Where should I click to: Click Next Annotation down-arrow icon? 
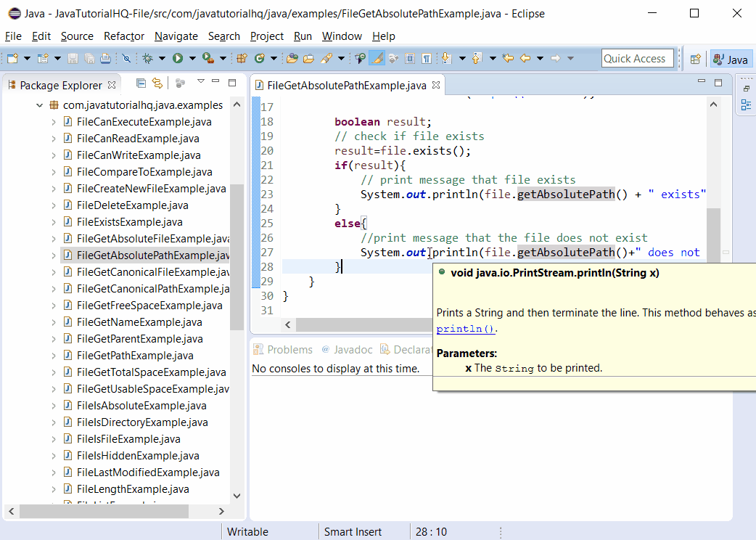[447, 58]
